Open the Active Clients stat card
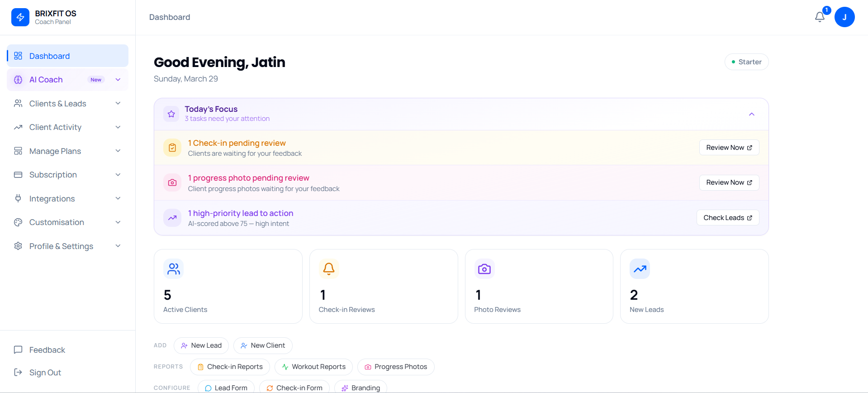This screenshot has width=868, height=393. pos(228,286)
